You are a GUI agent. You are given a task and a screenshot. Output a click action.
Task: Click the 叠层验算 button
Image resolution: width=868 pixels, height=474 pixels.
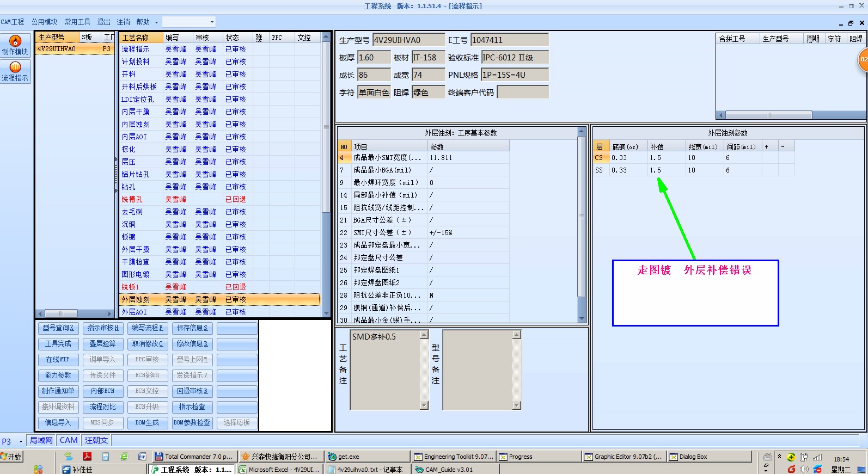pyautogui.click(x=103, y=344)
